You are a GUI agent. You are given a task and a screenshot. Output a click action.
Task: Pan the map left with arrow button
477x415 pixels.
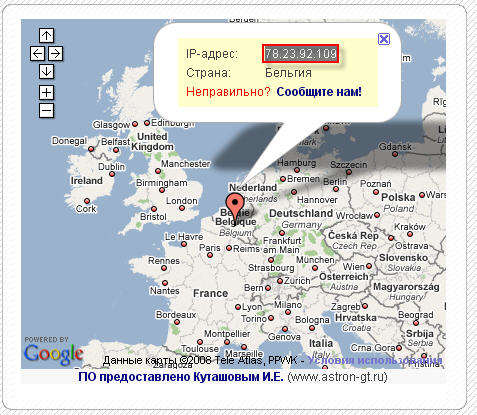37,53
